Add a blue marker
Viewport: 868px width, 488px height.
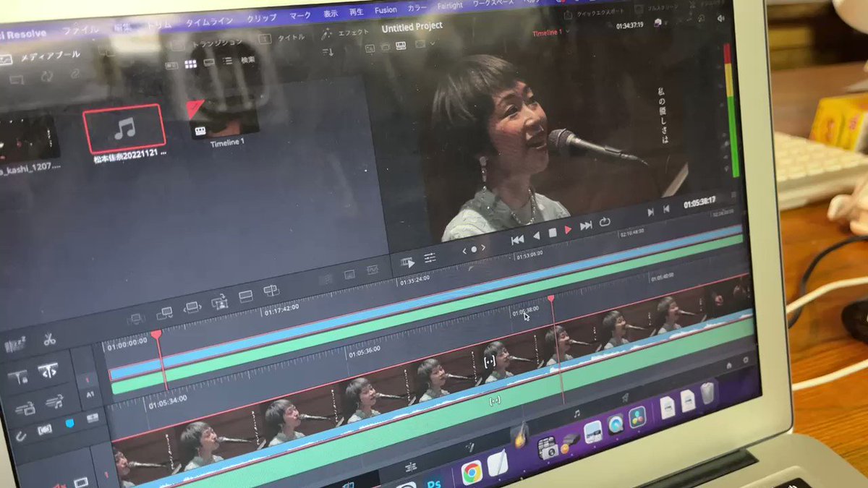coord(70,424)
